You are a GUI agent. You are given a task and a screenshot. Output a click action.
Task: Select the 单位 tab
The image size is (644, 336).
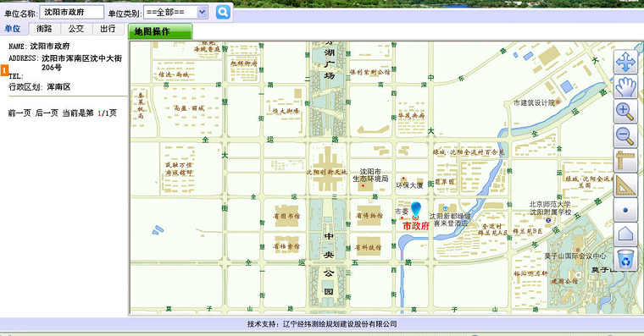pyautogui.click(x=13, y=29)
